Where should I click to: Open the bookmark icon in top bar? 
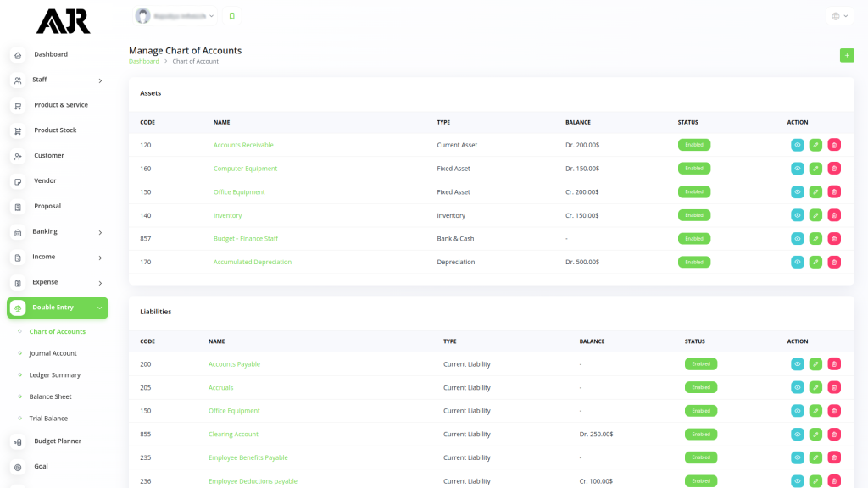point(231,16)
